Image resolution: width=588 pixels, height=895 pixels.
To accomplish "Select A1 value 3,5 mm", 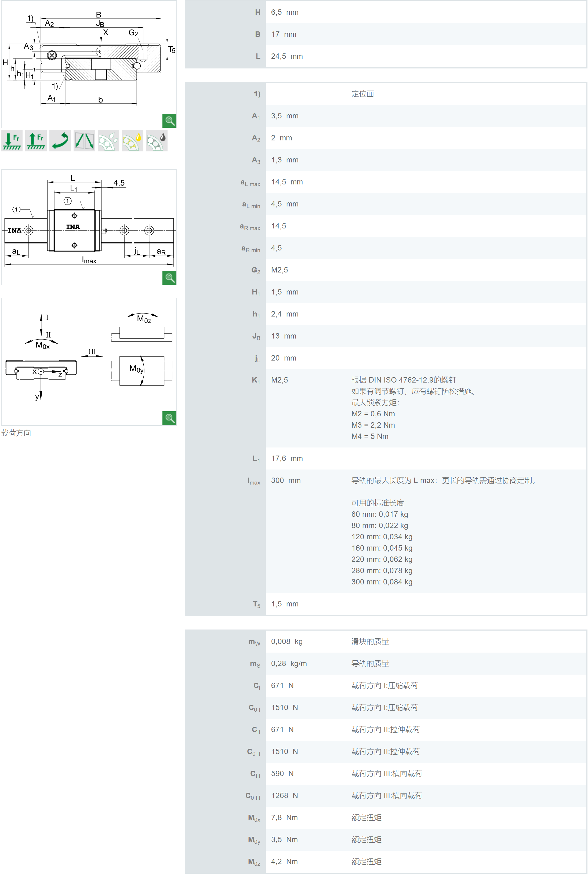I will point(285,116).
